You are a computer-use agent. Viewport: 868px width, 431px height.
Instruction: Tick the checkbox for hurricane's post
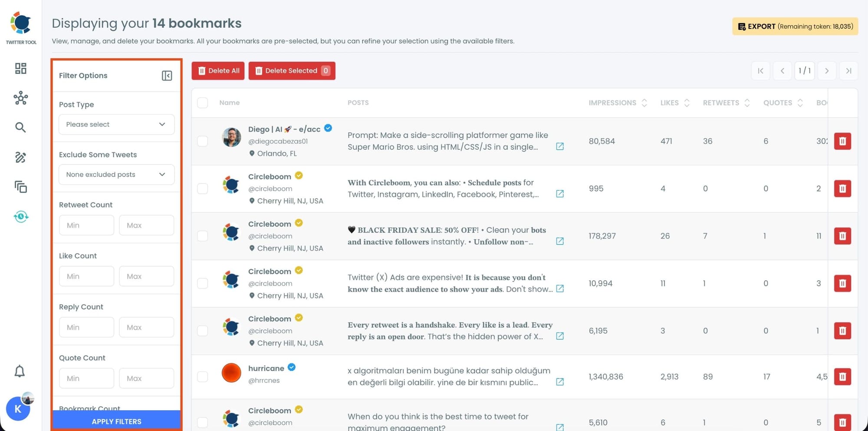202,377
